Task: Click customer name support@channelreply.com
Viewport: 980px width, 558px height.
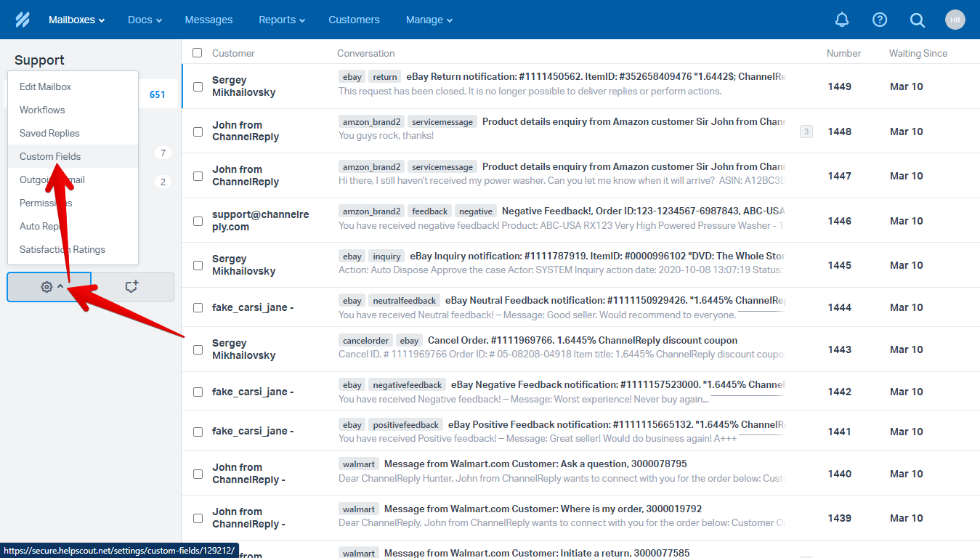Action: point(260,221)
